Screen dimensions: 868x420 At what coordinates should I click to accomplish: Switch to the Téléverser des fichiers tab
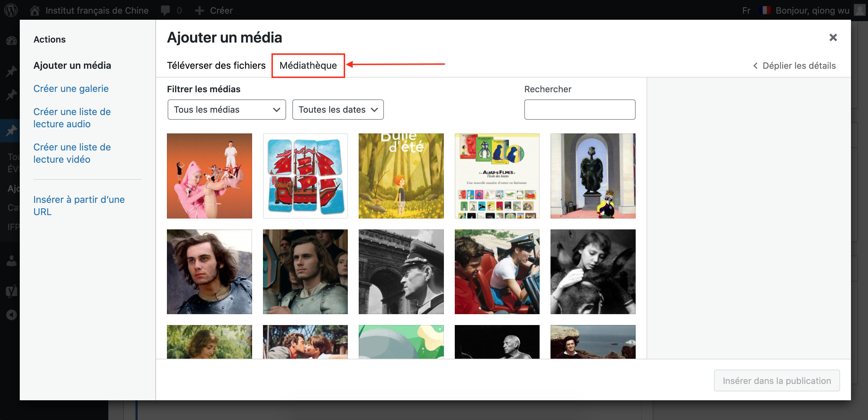point(216,65)
